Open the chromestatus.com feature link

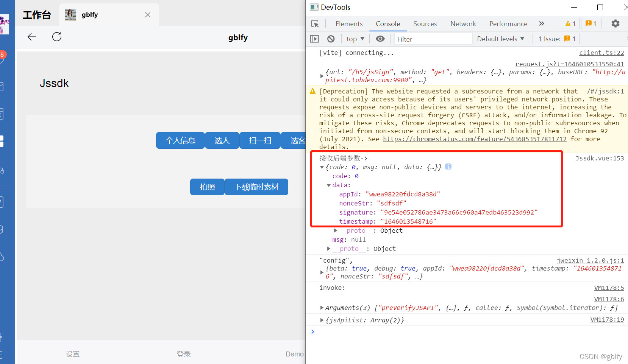pos(475,139)
